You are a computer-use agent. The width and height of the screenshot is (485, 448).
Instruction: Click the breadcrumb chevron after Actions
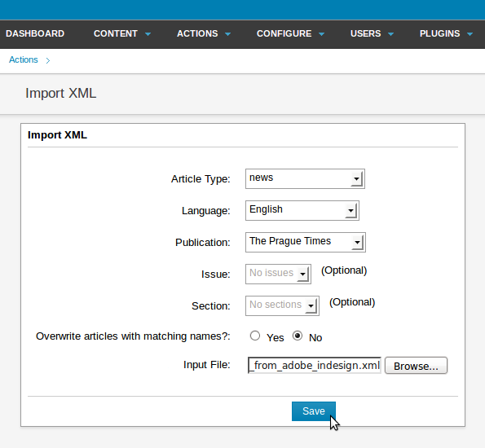point(48,60)
